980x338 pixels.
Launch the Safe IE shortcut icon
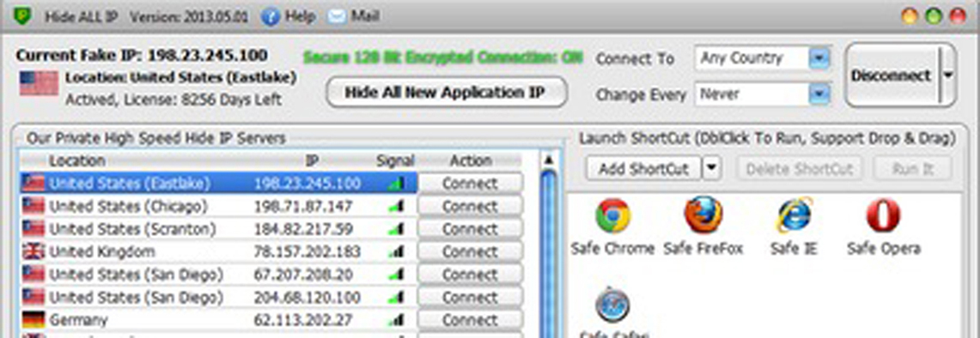coord(794,215)
